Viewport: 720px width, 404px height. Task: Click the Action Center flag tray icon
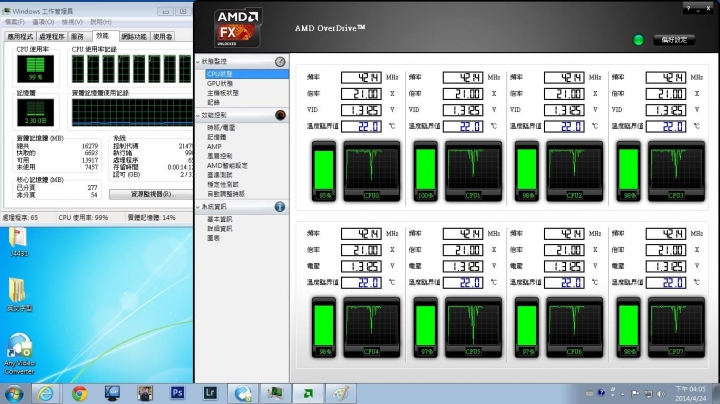pyautogui.click(x=635, y=394)
